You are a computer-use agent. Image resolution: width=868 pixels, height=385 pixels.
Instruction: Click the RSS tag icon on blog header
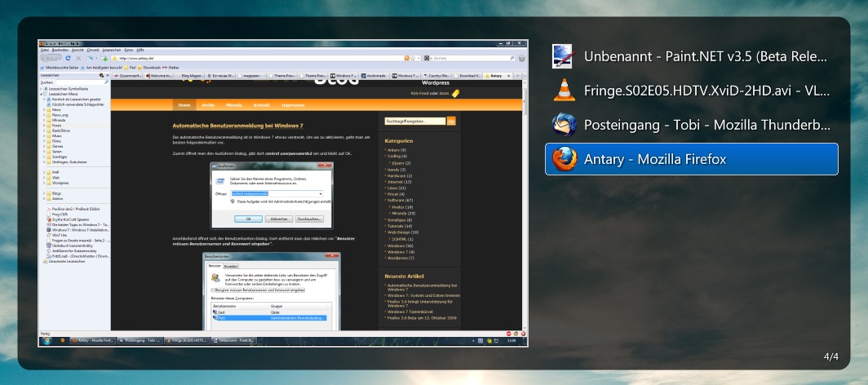point(455,94)
